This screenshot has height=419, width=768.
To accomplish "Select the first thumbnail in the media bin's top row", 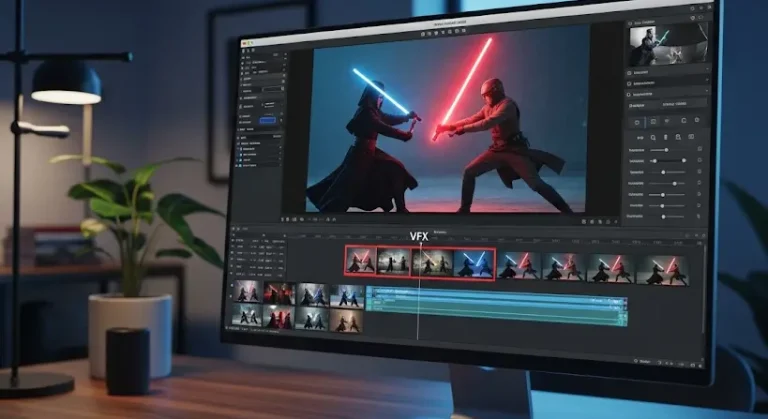I will click(x=247, y=292).
